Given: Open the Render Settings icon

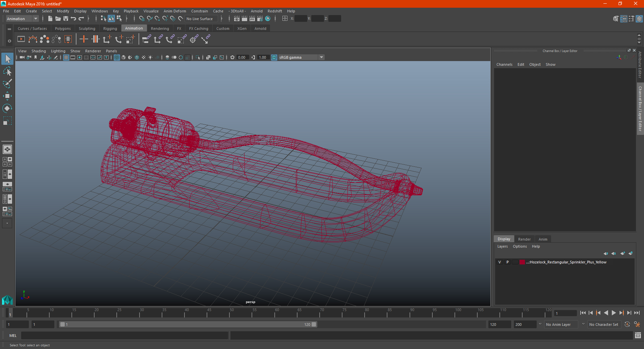Looking at the screenshot, I should pos(260,19).
